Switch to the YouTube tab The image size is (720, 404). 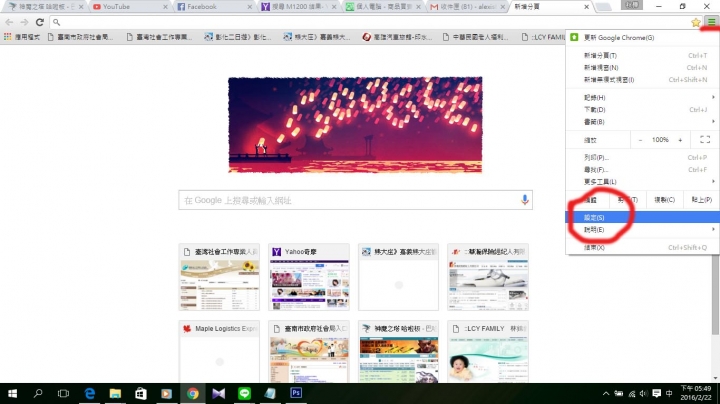(128, 6)
